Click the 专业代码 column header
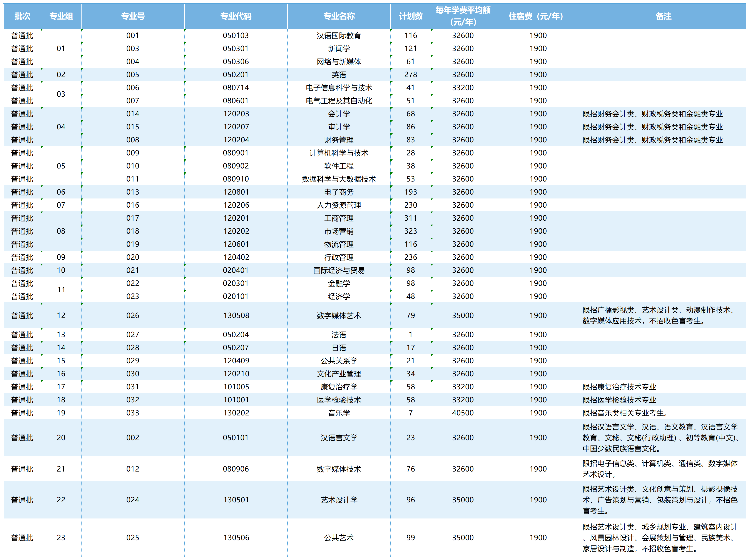The image size is (749, 560). pyautogui.click(x=236, y=16)
